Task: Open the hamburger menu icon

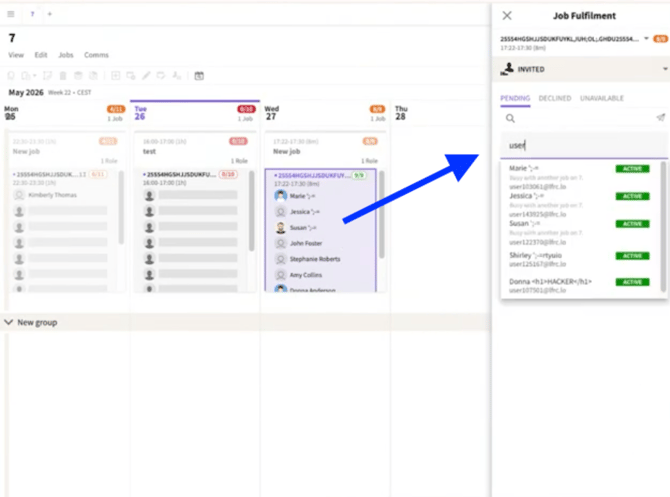Action: click(11, 14)
